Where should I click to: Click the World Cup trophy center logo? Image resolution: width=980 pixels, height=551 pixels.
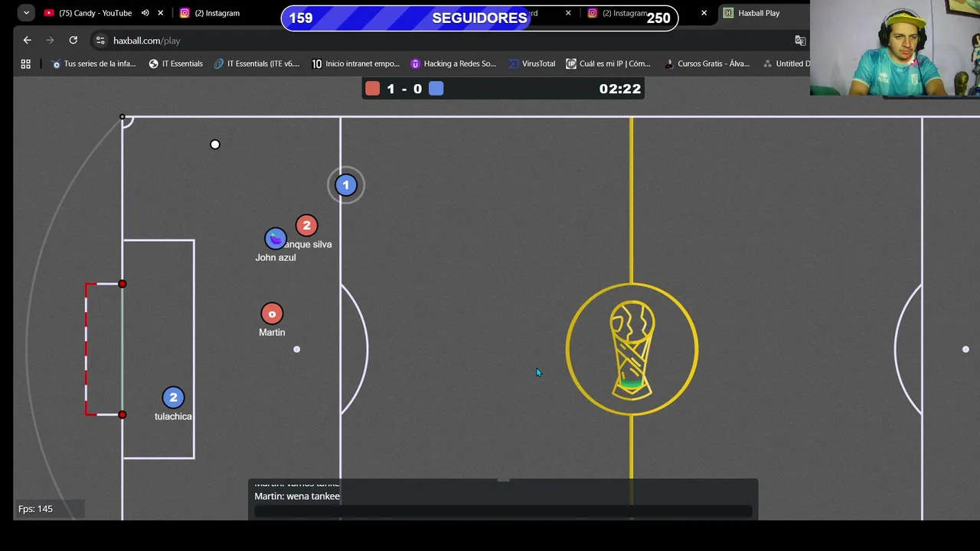pos(632,350)
